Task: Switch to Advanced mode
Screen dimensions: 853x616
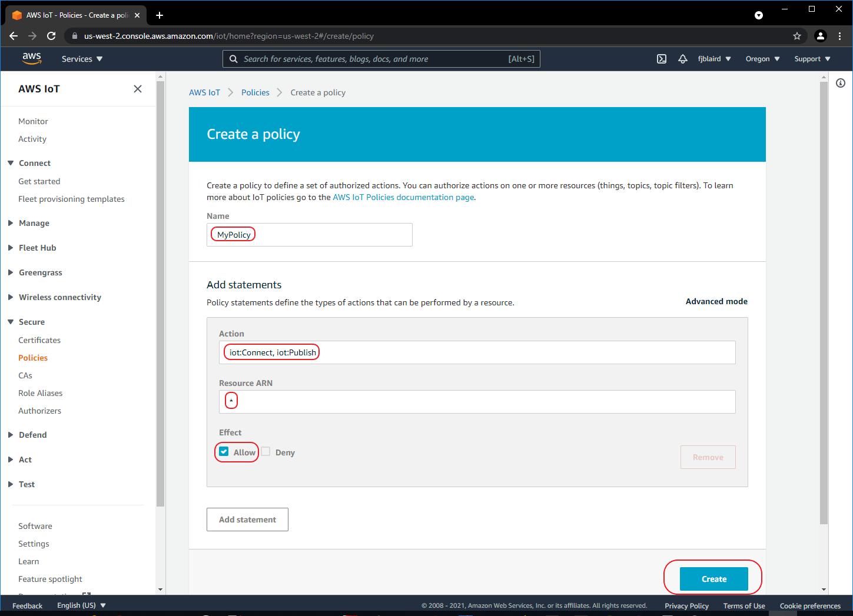Action: click(x=716, y=301)
